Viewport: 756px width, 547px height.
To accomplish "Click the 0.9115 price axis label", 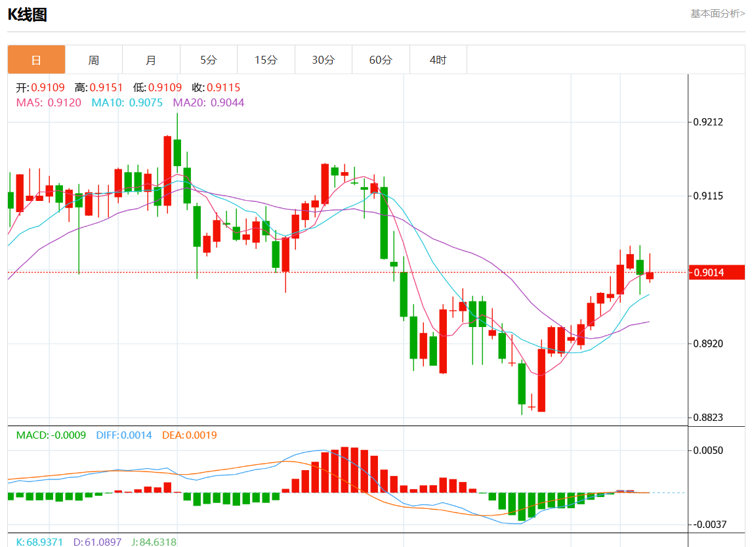I will (x=708, y=196).
